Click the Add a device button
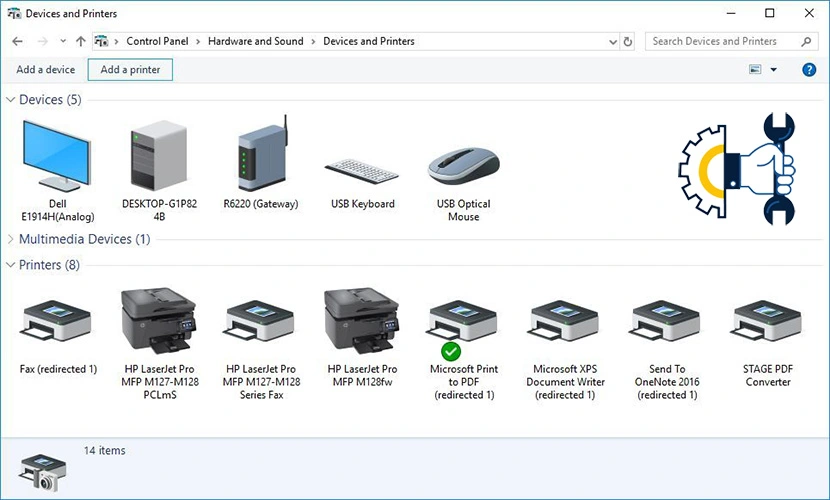This screenshot has height=500, width=830. coord(46,69)
